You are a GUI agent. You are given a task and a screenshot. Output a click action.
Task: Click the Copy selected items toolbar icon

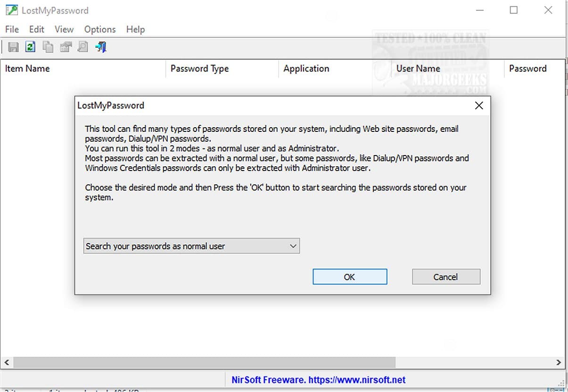click(48, 47)
